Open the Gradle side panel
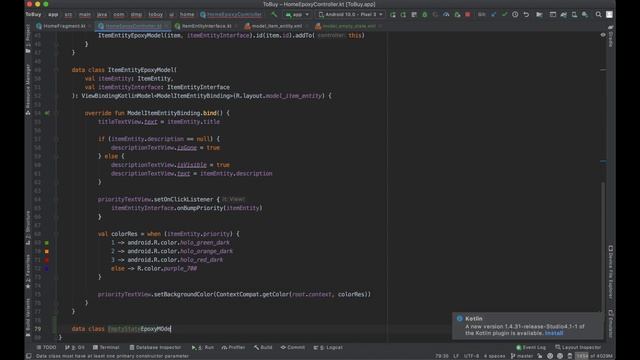The width and height of the screenshot is (640, 360). (x=611, y=36)
